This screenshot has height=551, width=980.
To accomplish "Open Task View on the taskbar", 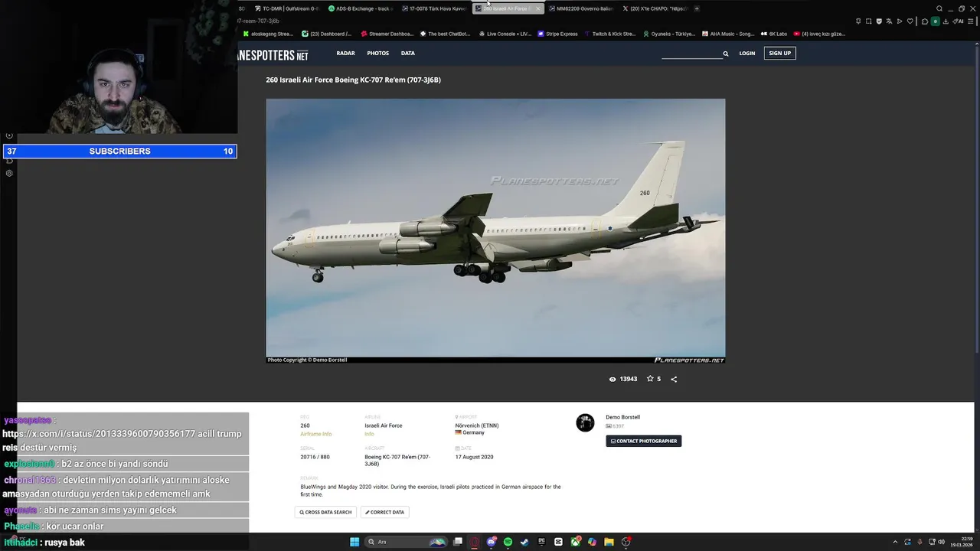I will 458,542.
